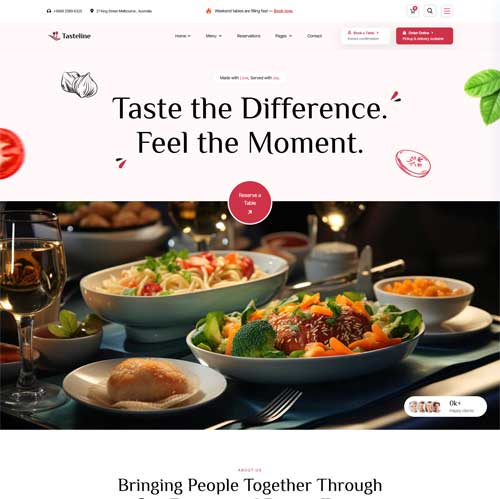This screenshot has width=500, height=499.
Task: Click the happy clients avatars badge
Action: 445,406
